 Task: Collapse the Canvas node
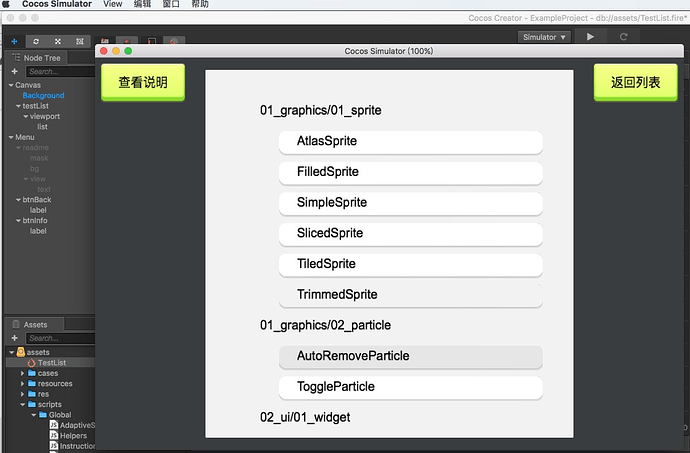[x=11, y=85]
